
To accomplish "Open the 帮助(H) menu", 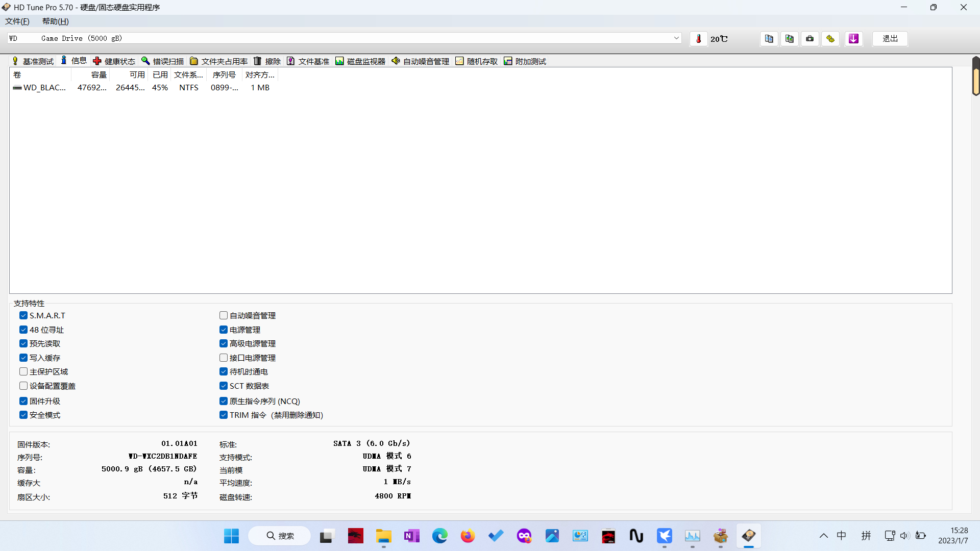I will [55, 21].
